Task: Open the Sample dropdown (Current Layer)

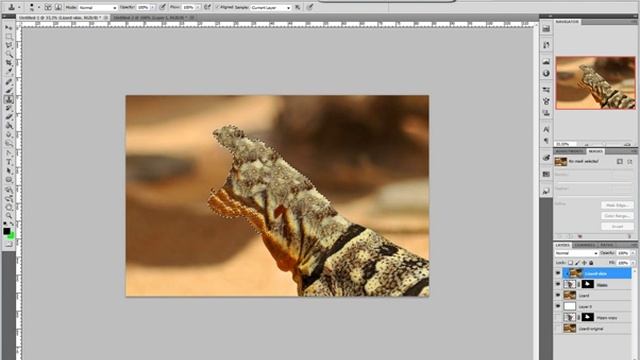Action: pos(271,8)
